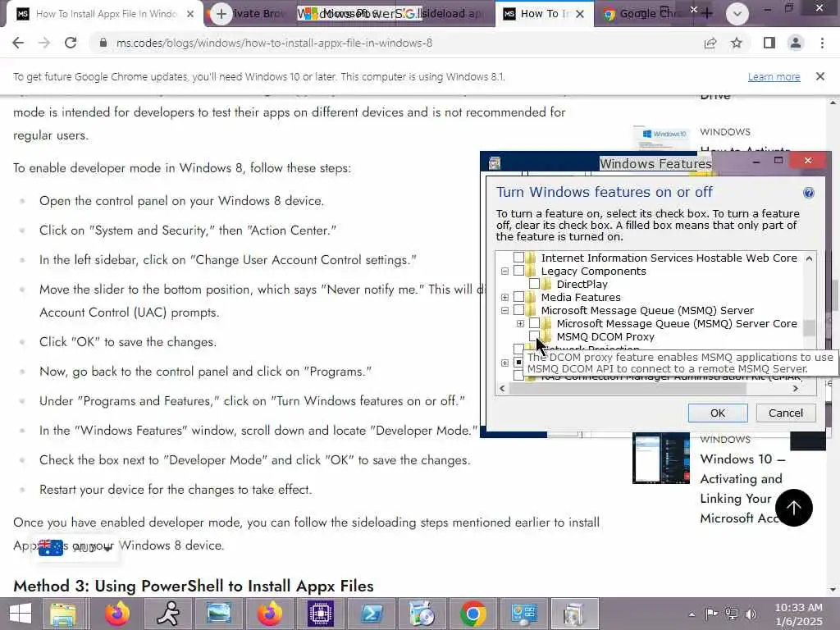840x630 pixels.
Task: Open the first Firefox taskbar icon
Action: click(116, 614)
